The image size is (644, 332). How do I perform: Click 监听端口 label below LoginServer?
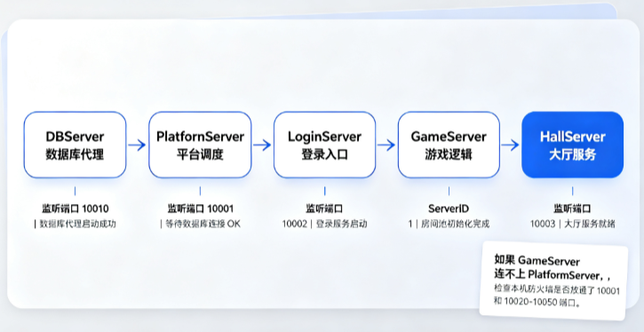[x=324, y=209]
